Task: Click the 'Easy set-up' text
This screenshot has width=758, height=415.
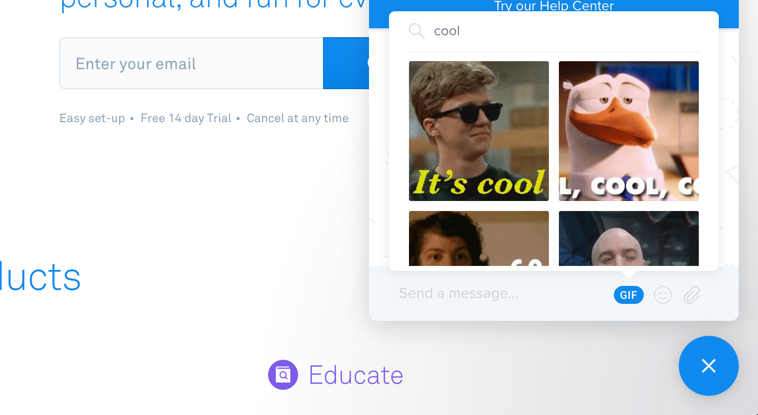Action: point(92,119)
